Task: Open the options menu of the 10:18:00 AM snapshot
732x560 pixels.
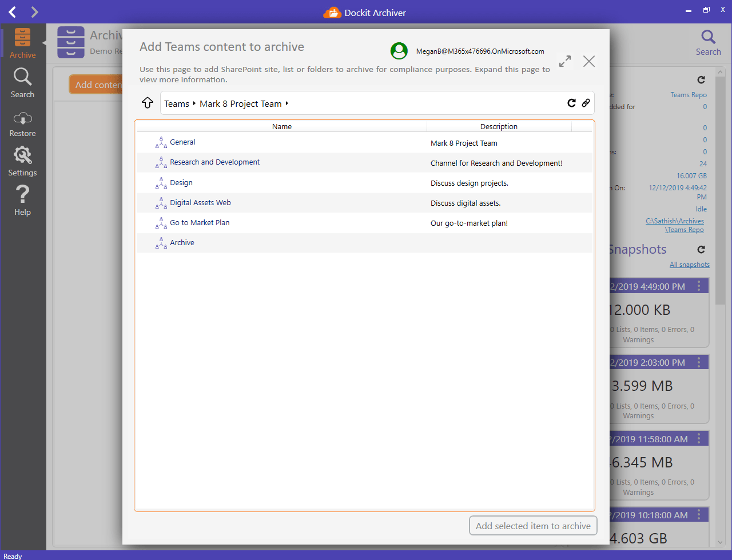Action: [698, 515]
